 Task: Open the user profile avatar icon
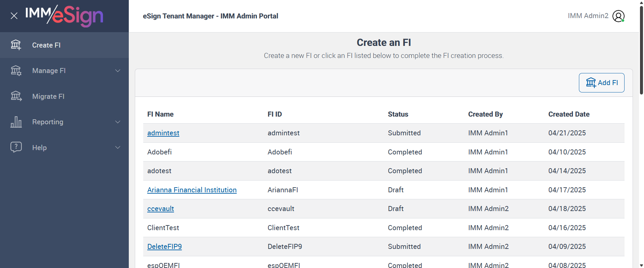point(618,16)
